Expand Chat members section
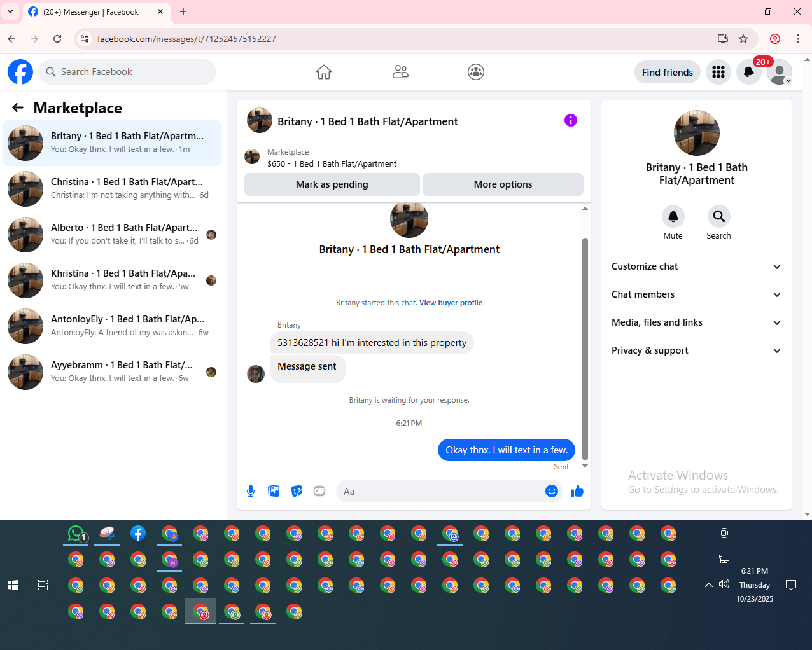This screenshot has height=650, width=812. click(x=696, y=294)
